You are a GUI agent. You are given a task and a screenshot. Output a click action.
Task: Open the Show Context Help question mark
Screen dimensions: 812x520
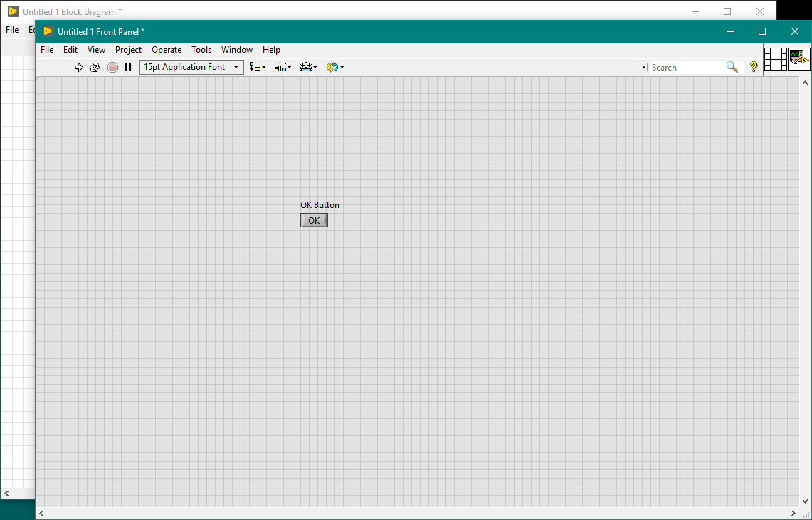(754, 67)
